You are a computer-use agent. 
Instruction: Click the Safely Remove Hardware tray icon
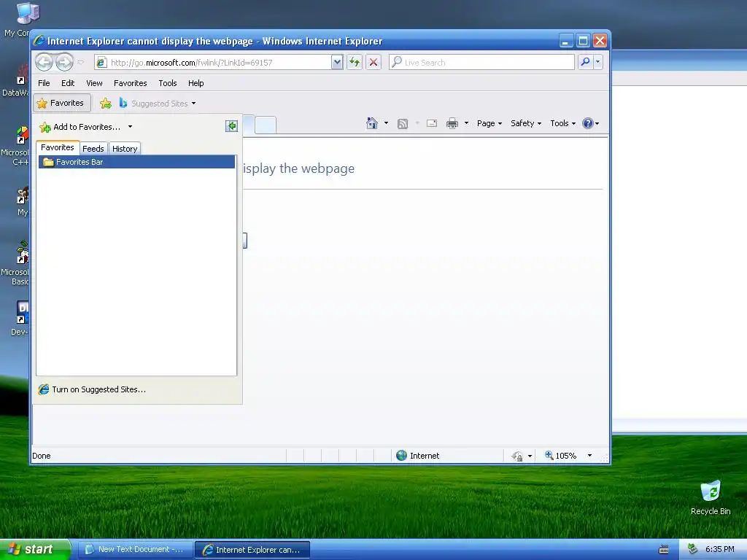[x=693, y=549]
